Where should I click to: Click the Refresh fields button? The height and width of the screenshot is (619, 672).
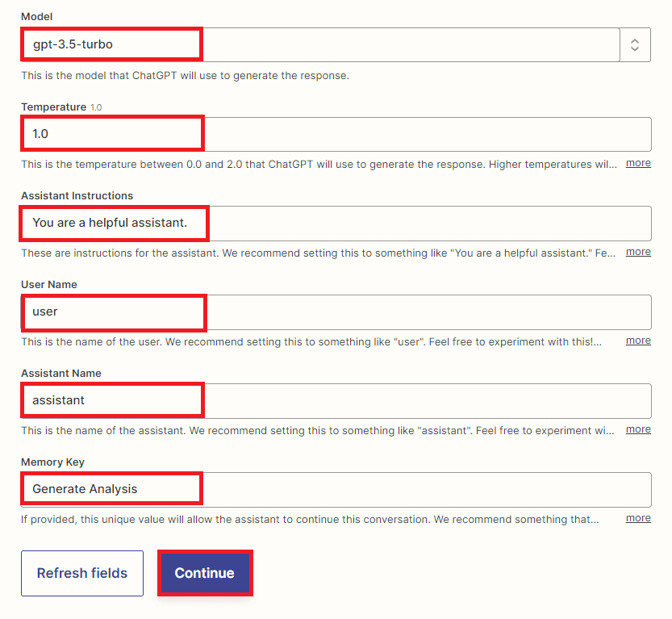tap(81, 573)
